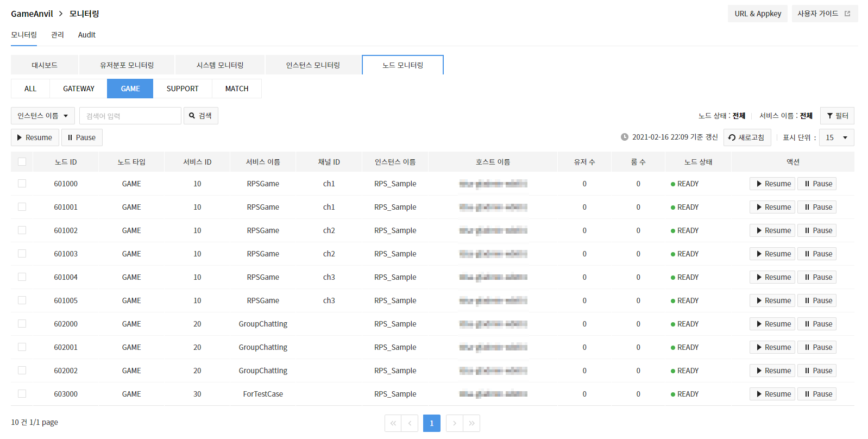Screen dimensions: 868x439
Task: Resume node 602000
Action: click(x=772, y=324)
